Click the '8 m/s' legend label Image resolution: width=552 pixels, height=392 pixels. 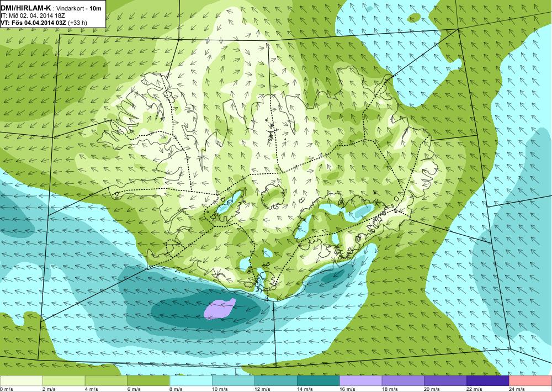[x=177, y=389]
